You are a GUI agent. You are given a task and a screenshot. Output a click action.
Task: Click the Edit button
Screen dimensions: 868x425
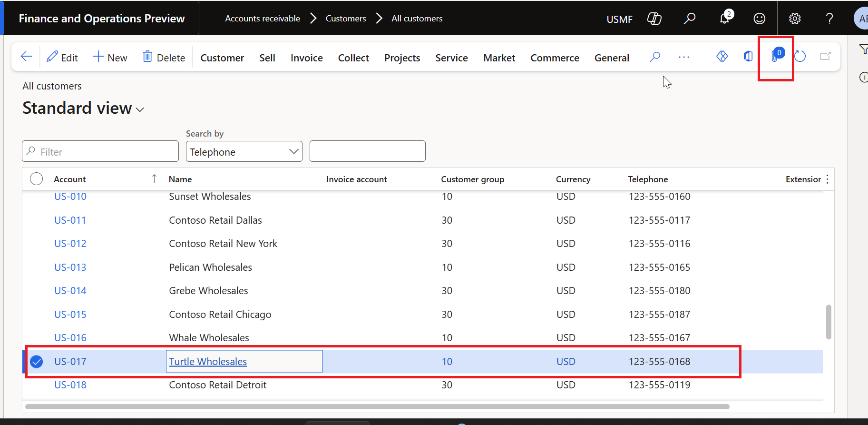62,57
